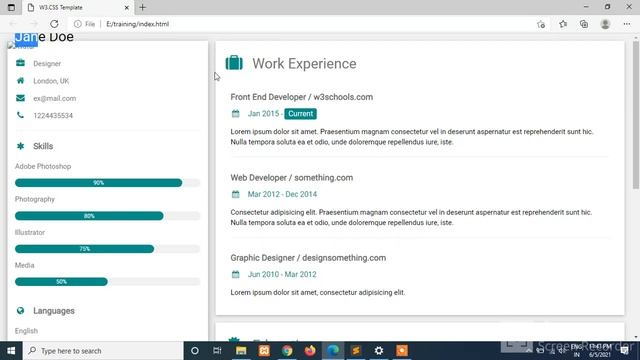This screenshot has height=360, width=640.
Task: Click the ex@mail.com email text
Action: (x=55, y=98)
